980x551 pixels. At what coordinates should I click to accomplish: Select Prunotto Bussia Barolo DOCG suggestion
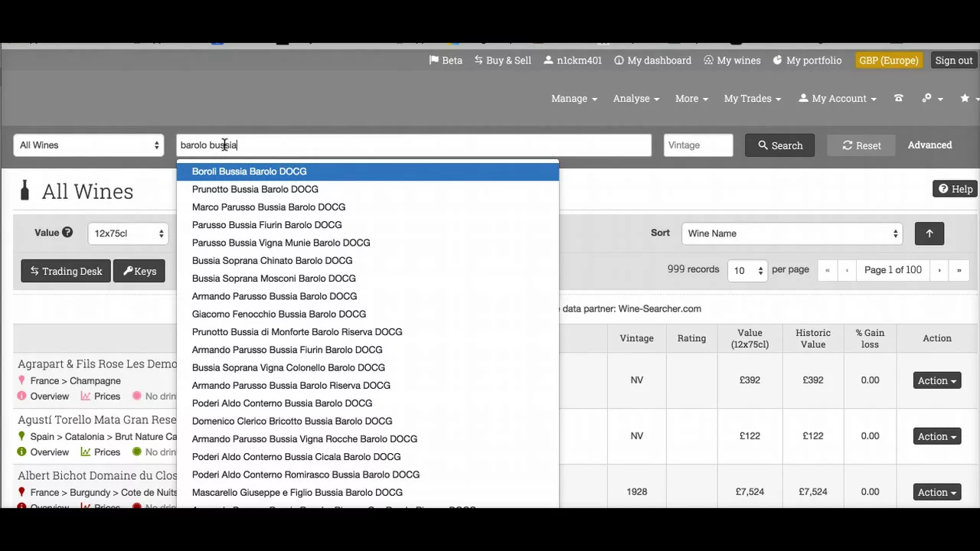click(367, 189)
